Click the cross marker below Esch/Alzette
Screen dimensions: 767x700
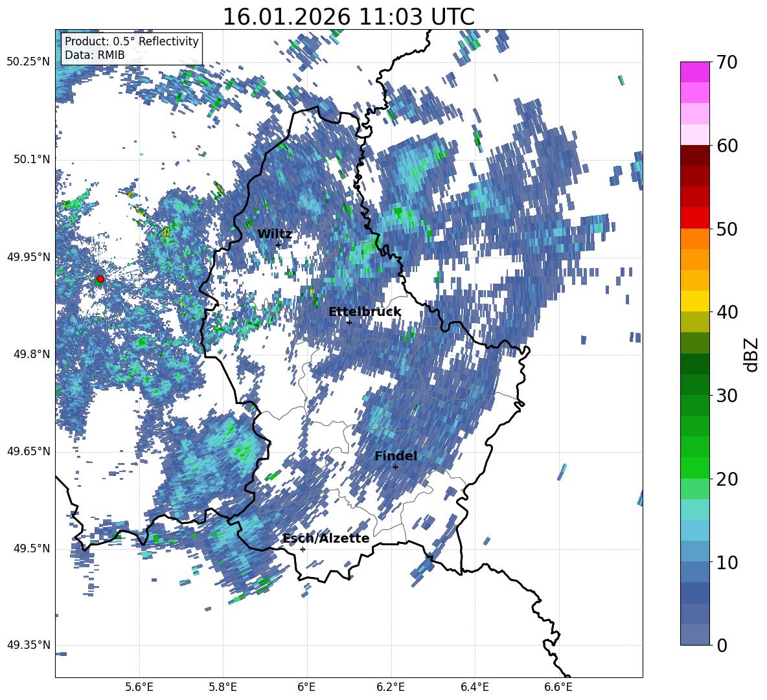tap(303, 549)
